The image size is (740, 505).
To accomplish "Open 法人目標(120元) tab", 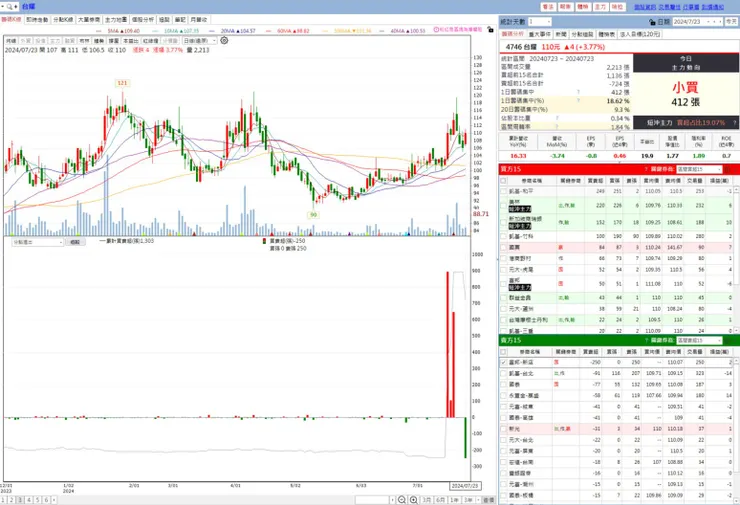I will pyautogui.click(x=640, y=34).
